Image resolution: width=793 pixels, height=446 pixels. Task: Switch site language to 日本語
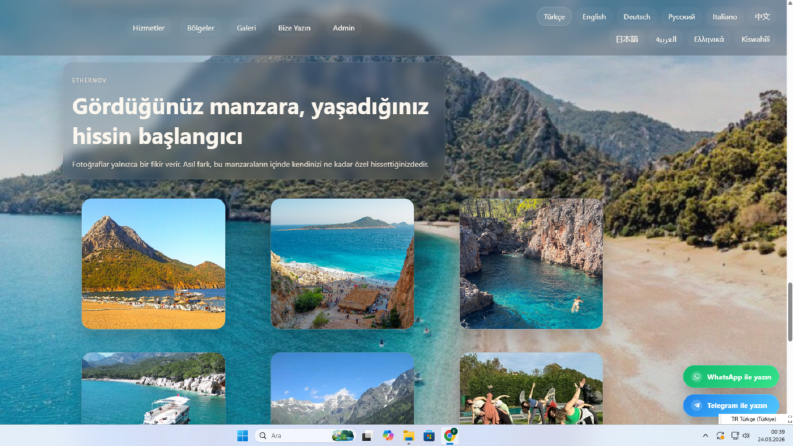tap(627, 39)
